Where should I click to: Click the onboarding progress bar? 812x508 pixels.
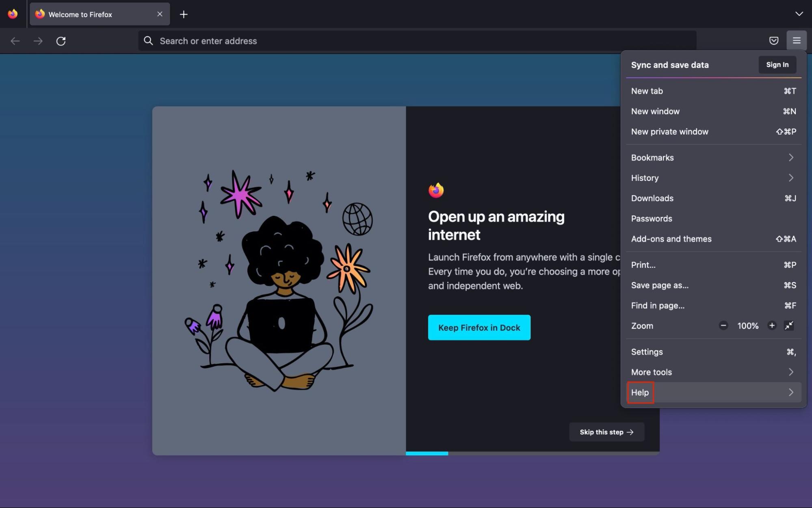pos(533,453)
